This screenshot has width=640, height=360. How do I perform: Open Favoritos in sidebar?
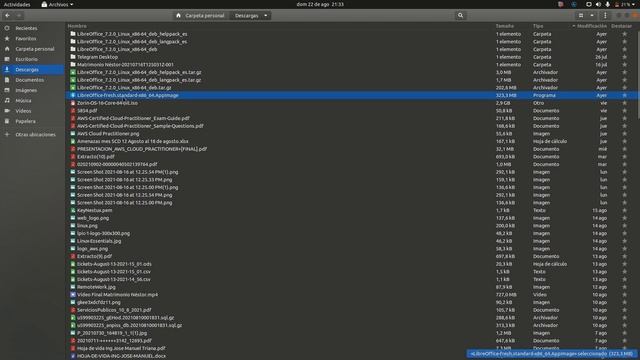pos(26,38)
